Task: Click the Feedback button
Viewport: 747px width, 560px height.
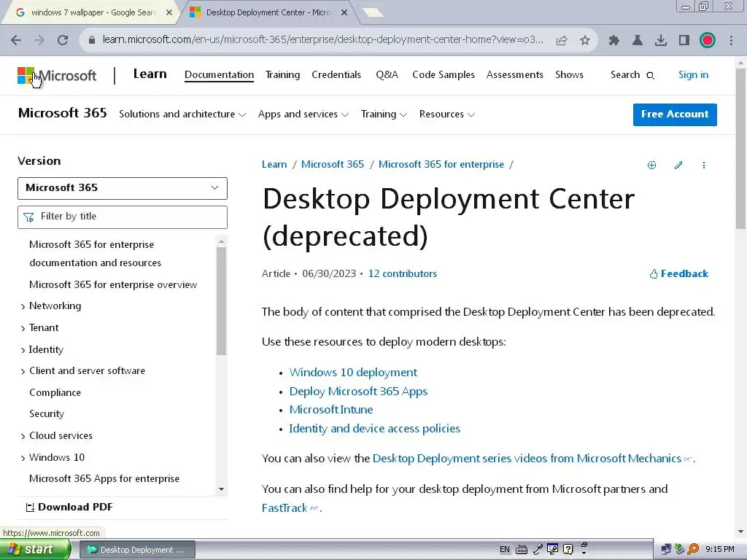Action: coord(679,274)
